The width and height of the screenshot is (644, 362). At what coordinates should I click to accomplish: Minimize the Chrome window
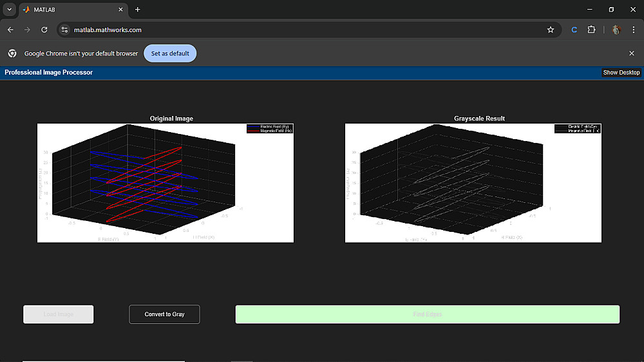(x=589, y=10)
